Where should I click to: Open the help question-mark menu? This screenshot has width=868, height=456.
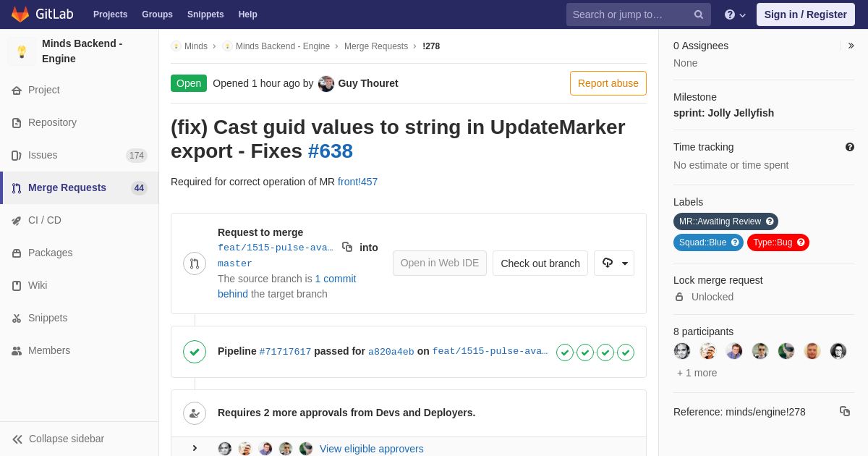pos(735,14)
